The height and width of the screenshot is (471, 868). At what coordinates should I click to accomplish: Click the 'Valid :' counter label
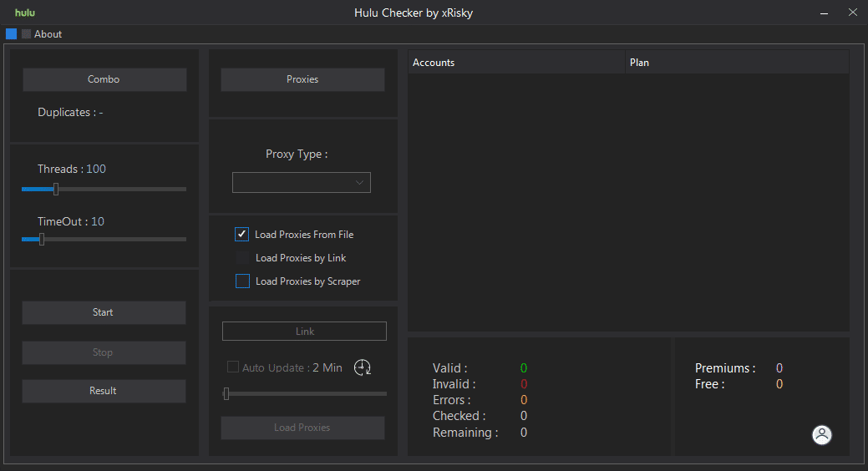[450, 368]
